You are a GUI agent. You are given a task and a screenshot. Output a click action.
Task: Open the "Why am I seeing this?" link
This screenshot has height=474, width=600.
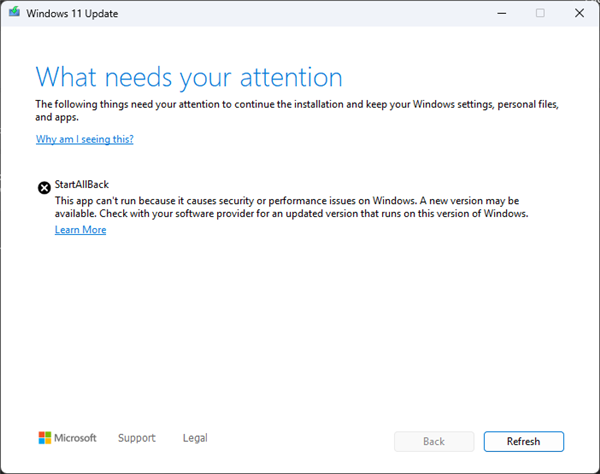point(85,139)
